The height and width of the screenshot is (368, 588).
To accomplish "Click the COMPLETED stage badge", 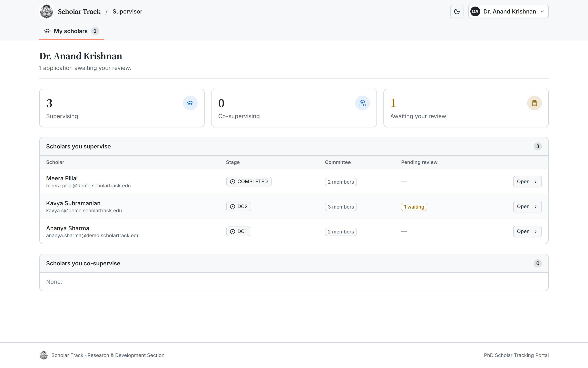I will [x=248, y=182].
